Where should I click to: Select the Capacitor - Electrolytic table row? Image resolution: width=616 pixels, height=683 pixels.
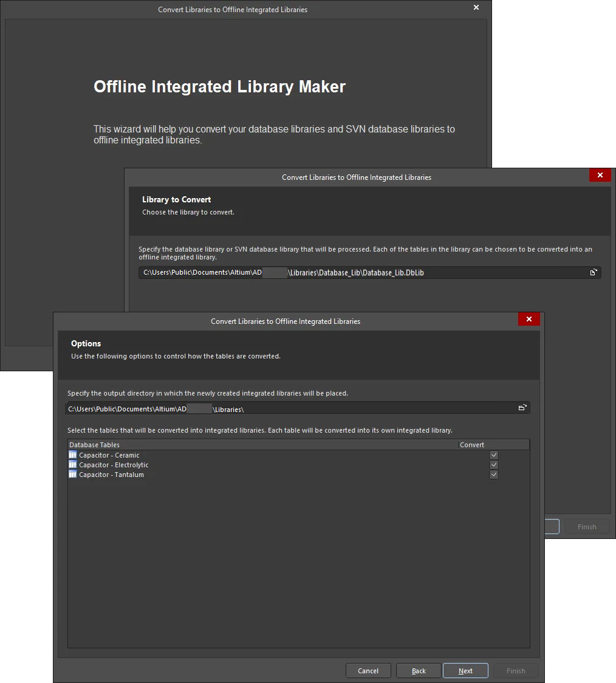pos(112,464)
